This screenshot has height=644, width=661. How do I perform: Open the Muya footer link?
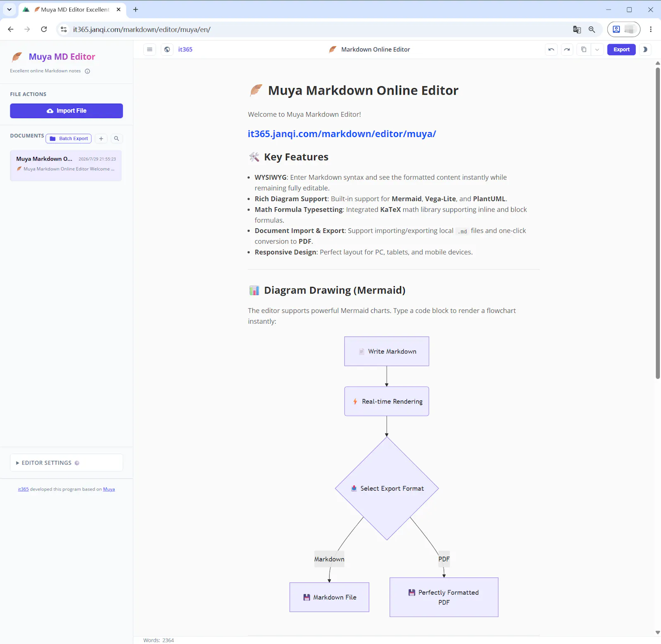[109, 489]
